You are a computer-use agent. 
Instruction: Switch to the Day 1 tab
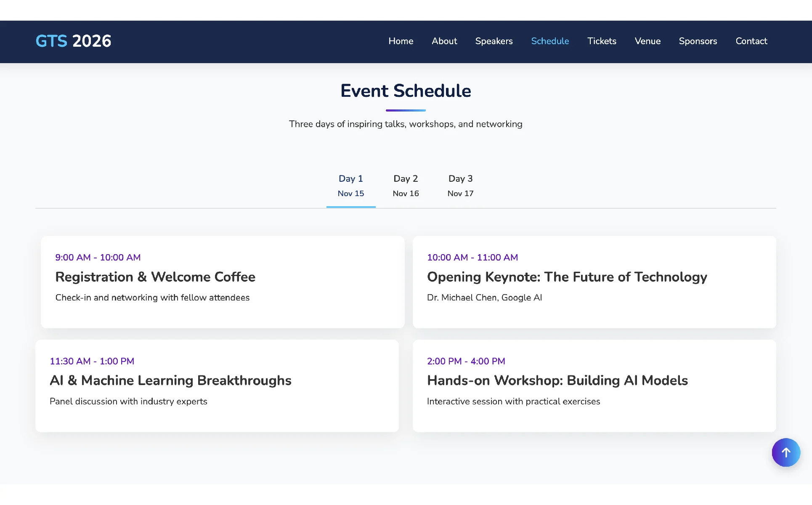350,186
